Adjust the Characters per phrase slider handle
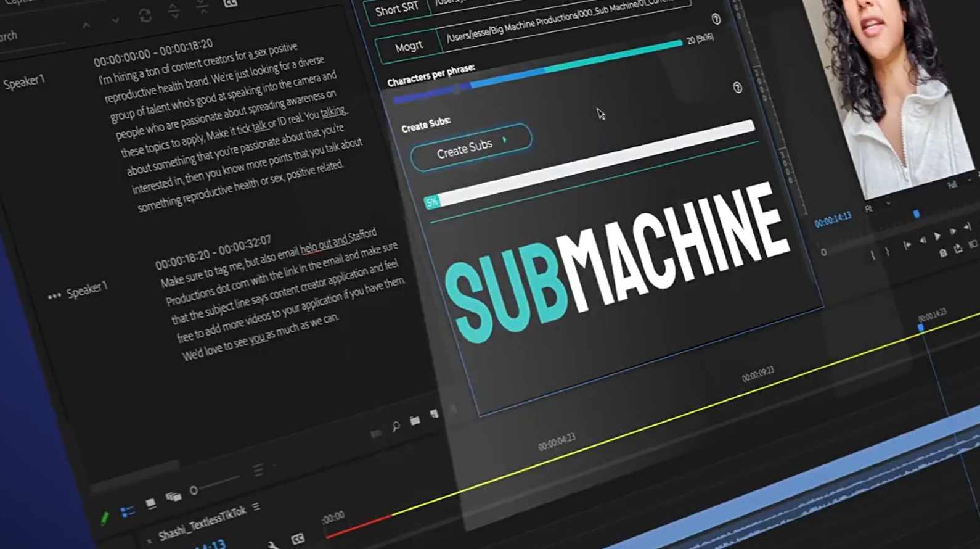 (x=457, y=89)
